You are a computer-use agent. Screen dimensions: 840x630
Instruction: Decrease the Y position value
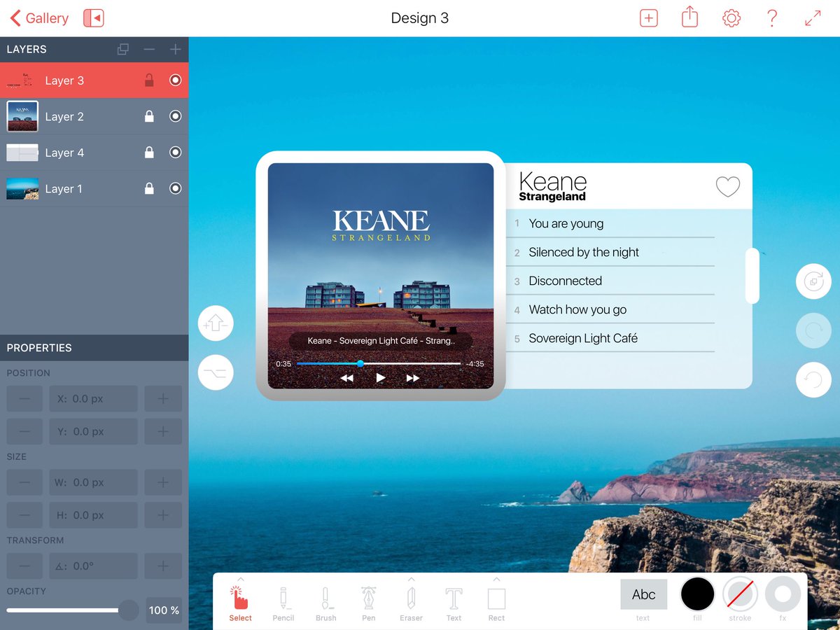tap(25, 432)
